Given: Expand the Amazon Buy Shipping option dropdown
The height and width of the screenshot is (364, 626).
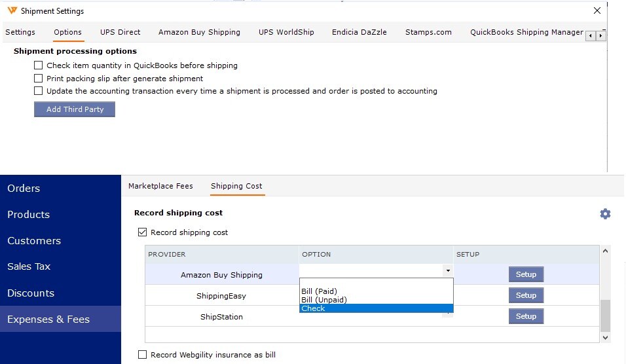Looking at the screenshot, I should click(x=448, y=270).
